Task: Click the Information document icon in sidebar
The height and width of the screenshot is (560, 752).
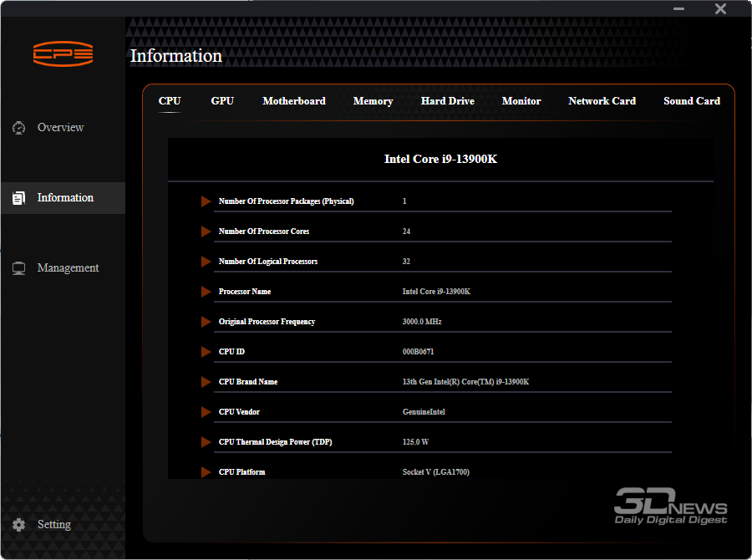Action: pos(18,198)
